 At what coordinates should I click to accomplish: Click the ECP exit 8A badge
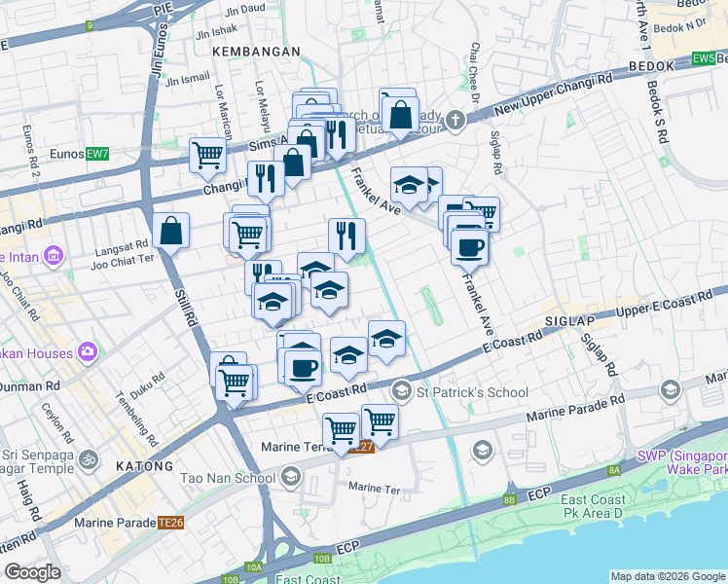(x=614, y=471)
